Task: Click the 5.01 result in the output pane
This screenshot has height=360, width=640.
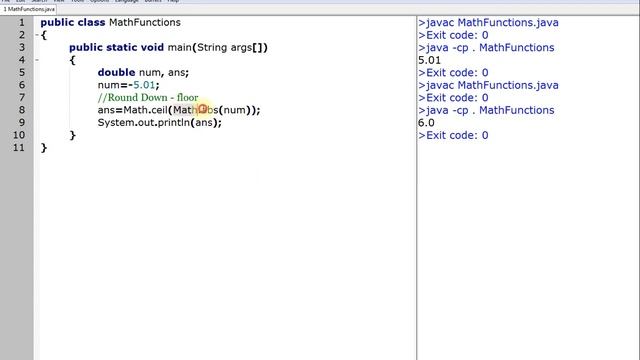Action: (429, 60)
